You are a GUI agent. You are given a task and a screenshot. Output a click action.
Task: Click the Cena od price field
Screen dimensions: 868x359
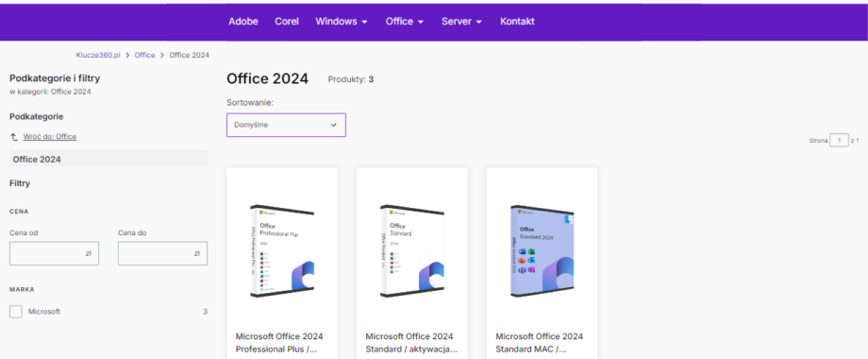(55, 253)
